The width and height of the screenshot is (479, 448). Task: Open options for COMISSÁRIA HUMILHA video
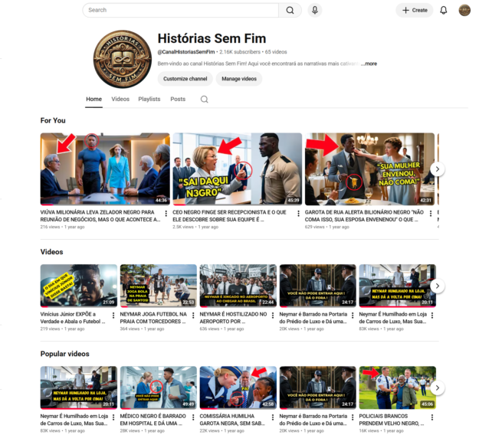[273, 417]
